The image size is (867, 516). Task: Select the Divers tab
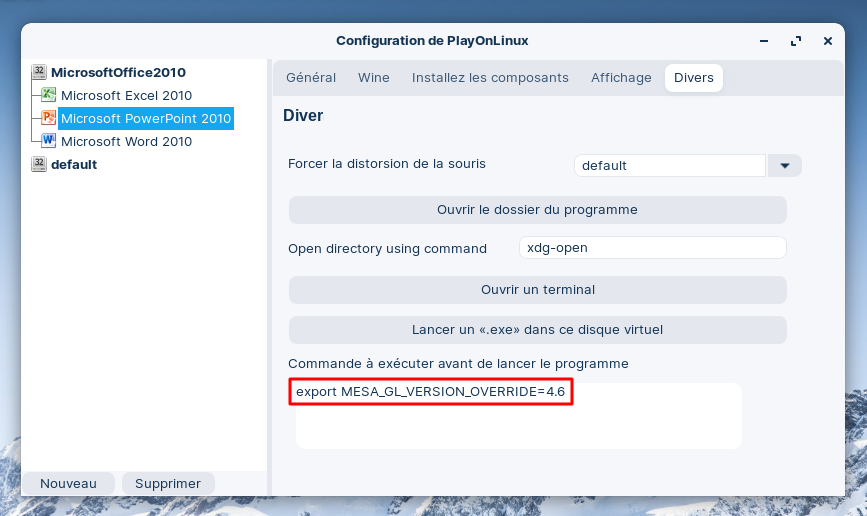(693, 78)
